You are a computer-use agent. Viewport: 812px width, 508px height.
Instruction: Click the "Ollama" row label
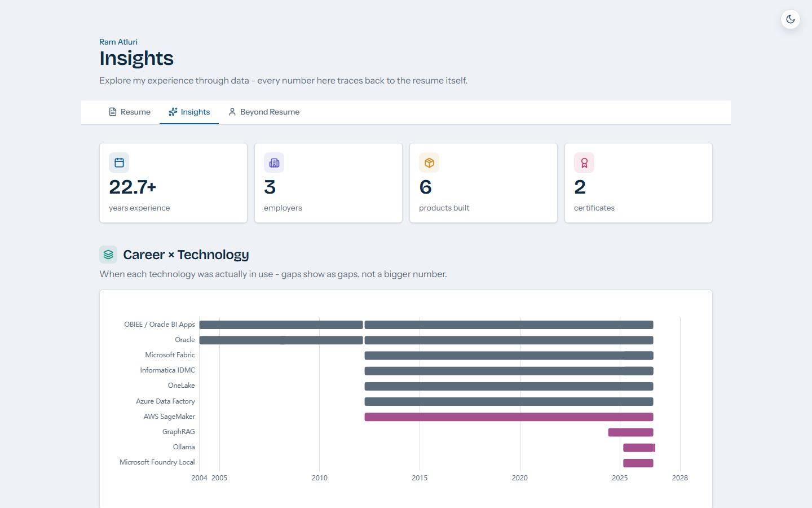[x=184, y=447]
